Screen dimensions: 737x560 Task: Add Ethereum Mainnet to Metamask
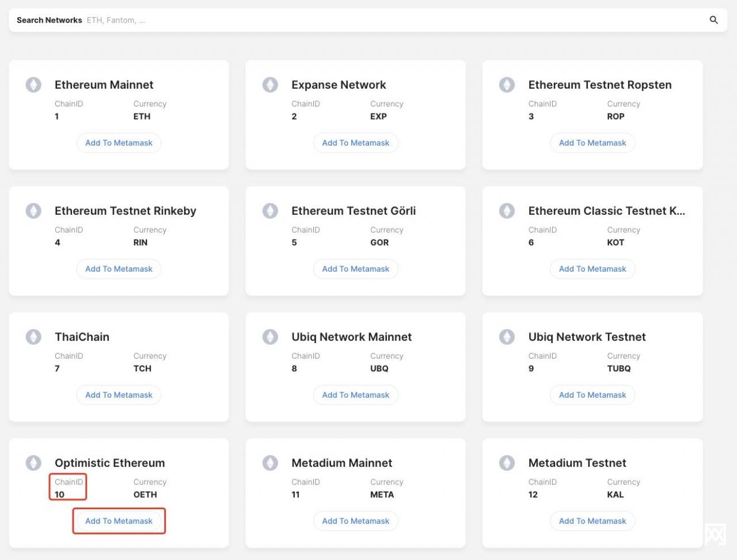(119, 143)
